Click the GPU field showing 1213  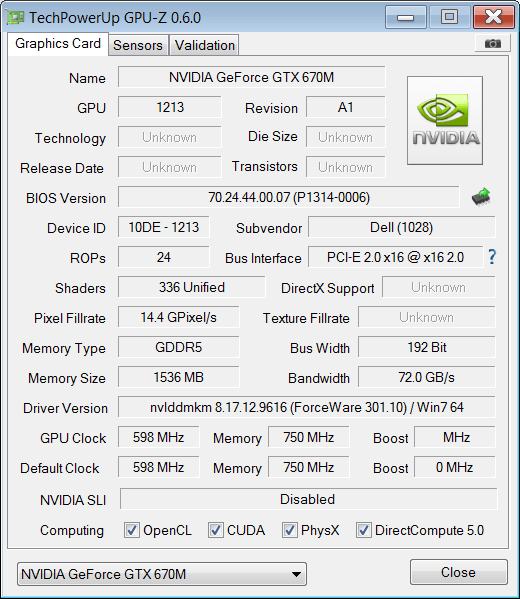(170, 107)
